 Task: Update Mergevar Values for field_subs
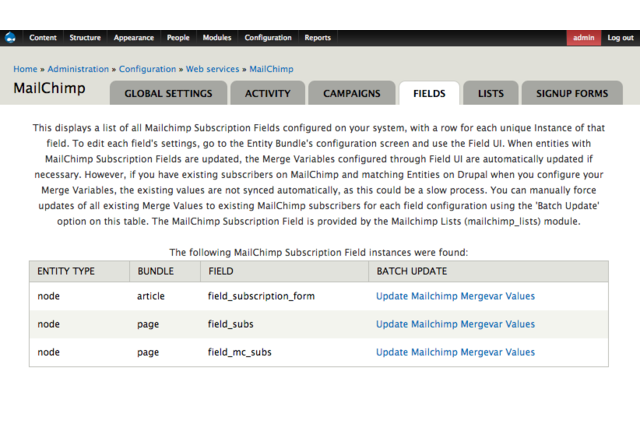[x=456, y=324]
